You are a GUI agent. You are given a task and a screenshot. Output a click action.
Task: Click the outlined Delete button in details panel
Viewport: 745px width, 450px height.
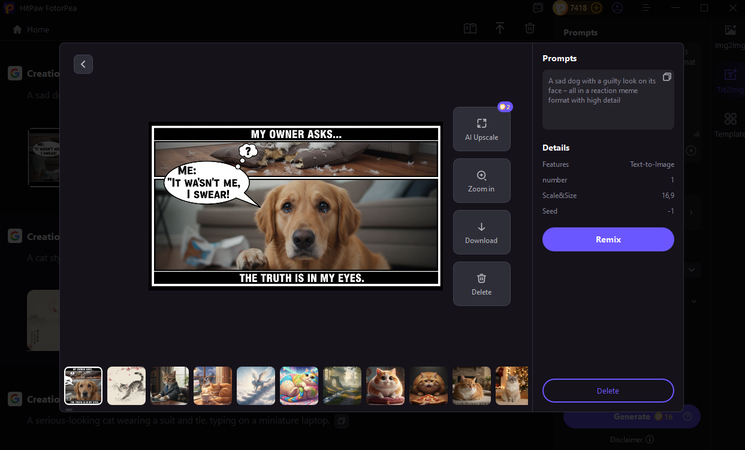[608, 391]
